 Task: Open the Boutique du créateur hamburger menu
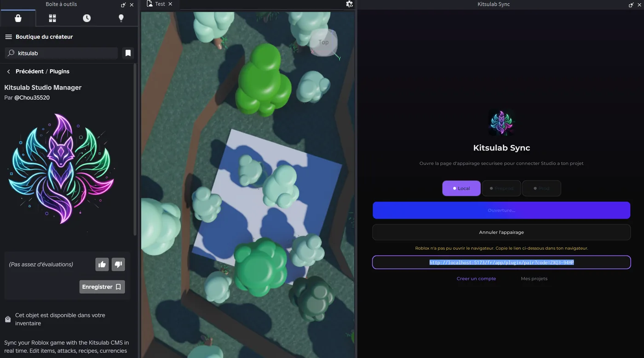(x=8, y=37)
